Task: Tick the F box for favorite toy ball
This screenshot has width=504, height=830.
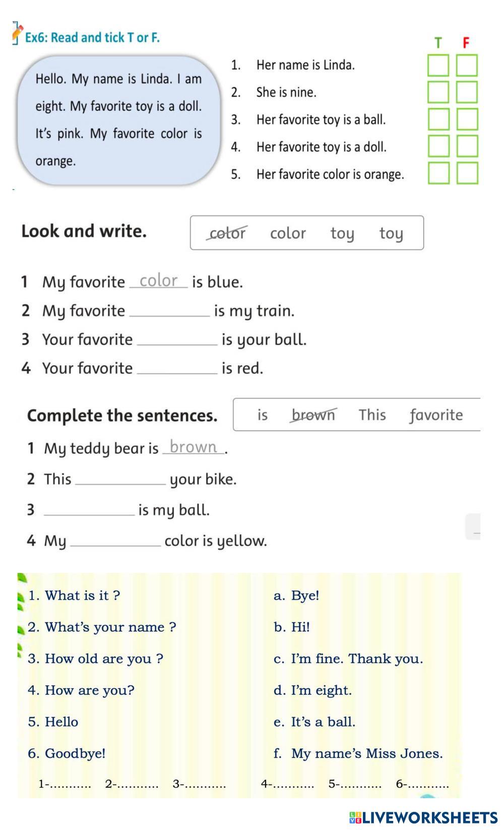Action: [467, 119]
